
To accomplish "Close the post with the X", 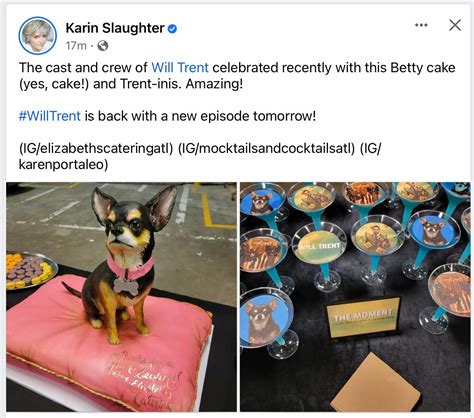I will coord(455,25).
